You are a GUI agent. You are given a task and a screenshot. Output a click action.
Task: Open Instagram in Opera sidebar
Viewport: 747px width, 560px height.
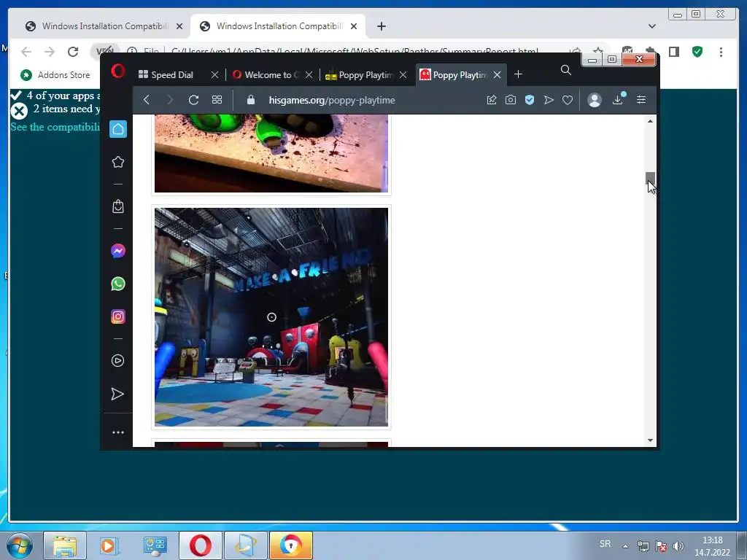coord(118,316)
